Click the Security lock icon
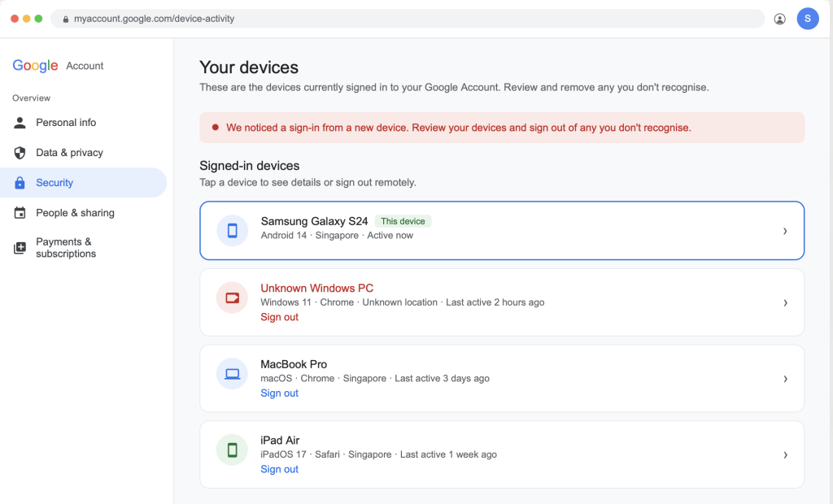This screenshot has width=833, height=504. (20, 183)
